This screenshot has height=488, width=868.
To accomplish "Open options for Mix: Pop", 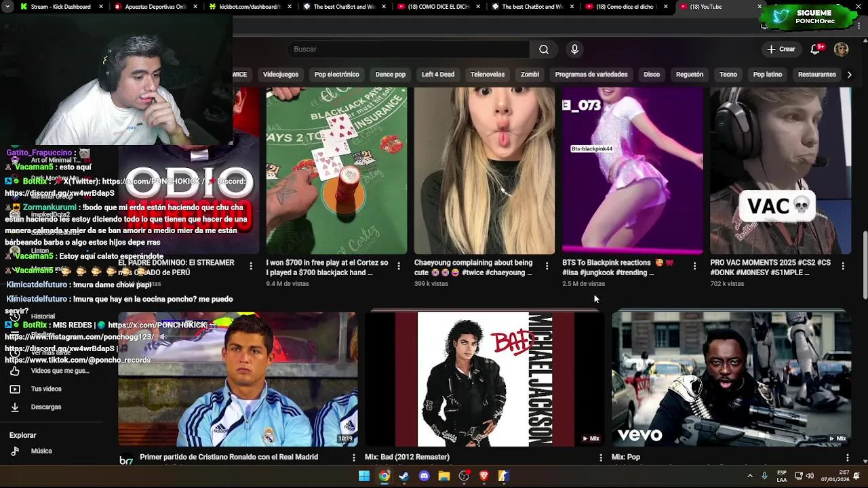I will [847, 458].
